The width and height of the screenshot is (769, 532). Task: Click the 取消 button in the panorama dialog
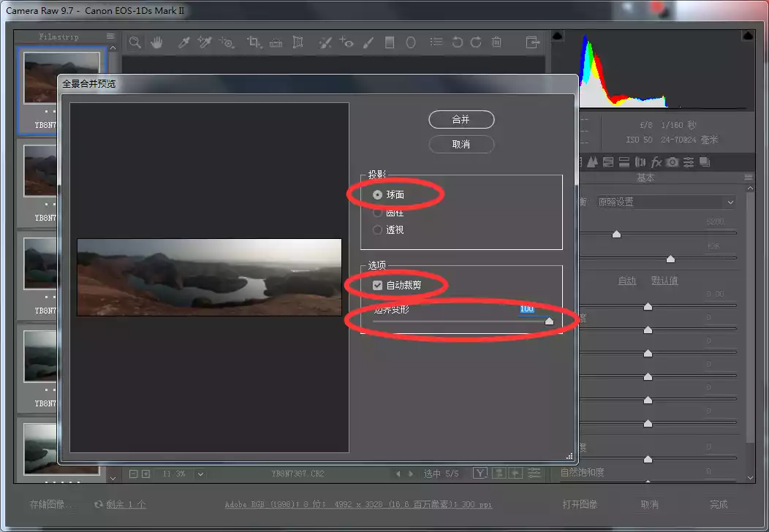point(461,145)
